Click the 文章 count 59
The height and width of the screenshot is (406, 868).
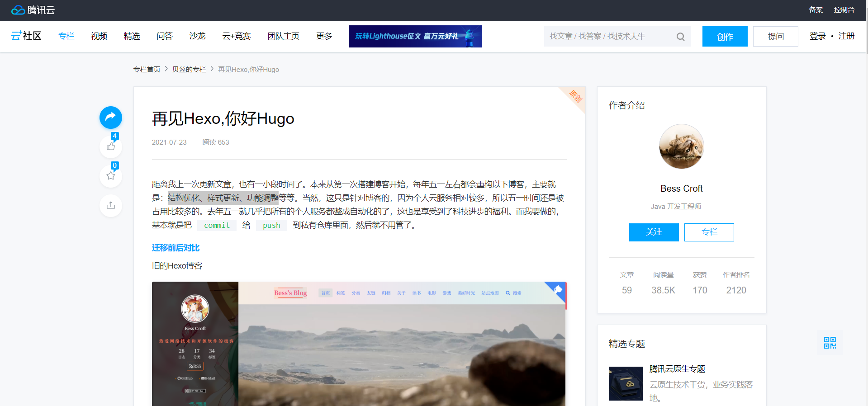(x=627, y=290)
